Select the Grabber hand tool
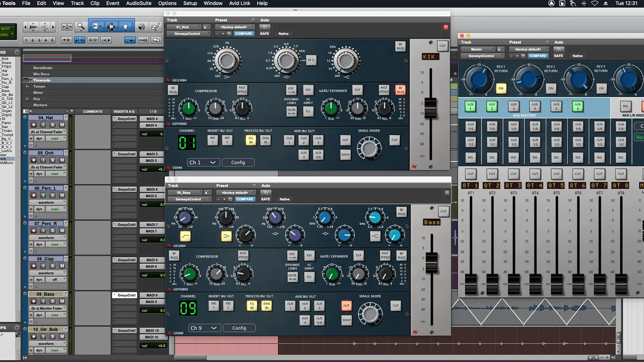Viewport: 644px width, 362px height. pyautogui.click(x=125, y=27)
